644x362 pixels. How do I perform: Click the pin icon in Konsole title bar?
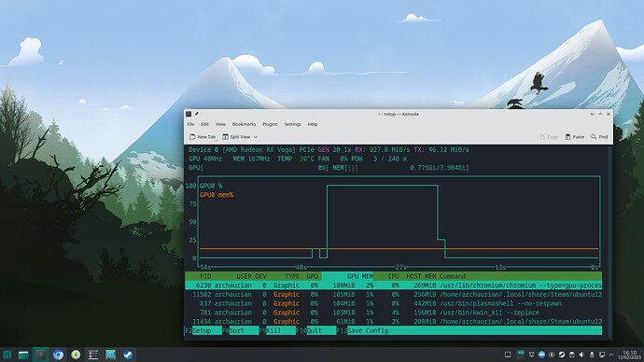point(197,114)
